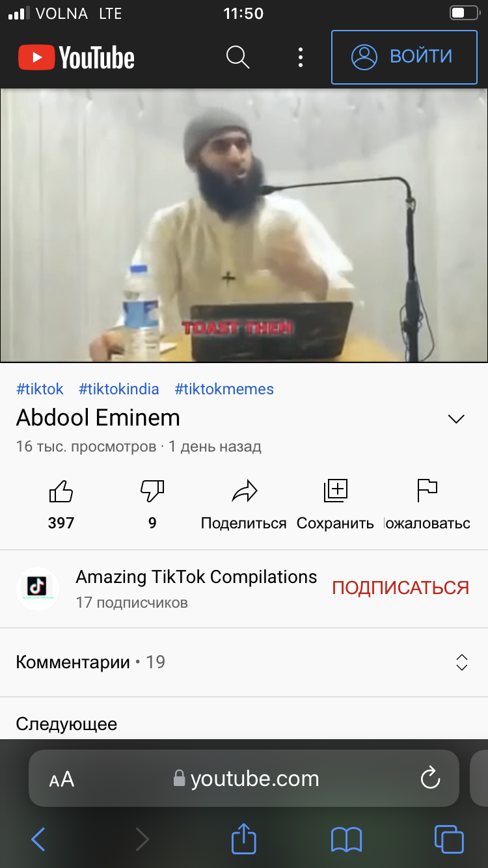Open Safari share sheet icon

pyautogui.click(x=244, y=837)
